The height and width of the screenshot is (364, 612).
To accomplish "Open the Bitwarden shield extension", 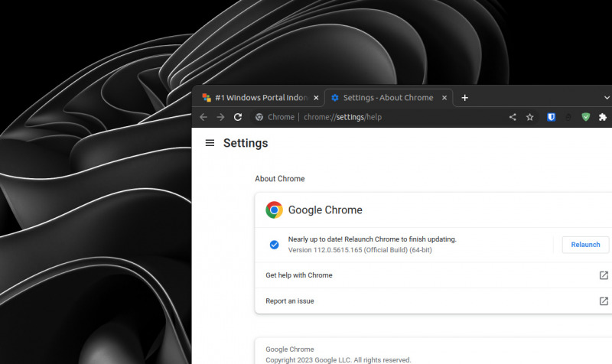I will pos(551,117).
